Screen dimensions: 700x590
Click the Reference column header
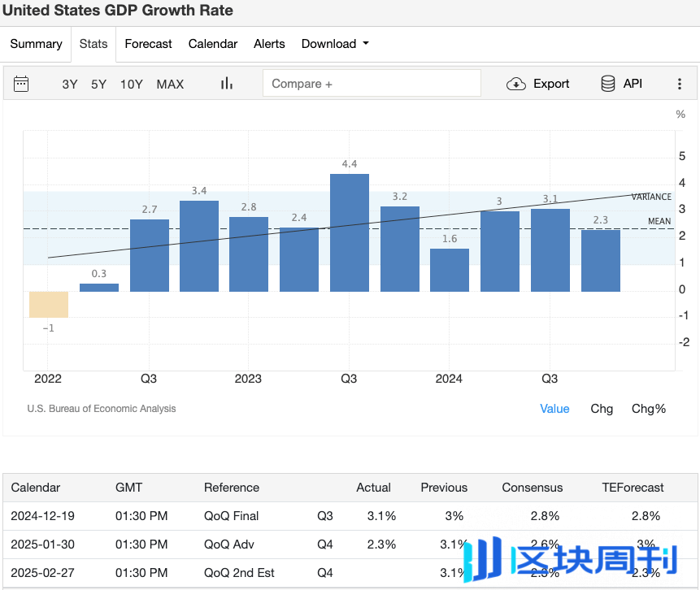click(x=232, y=488)
